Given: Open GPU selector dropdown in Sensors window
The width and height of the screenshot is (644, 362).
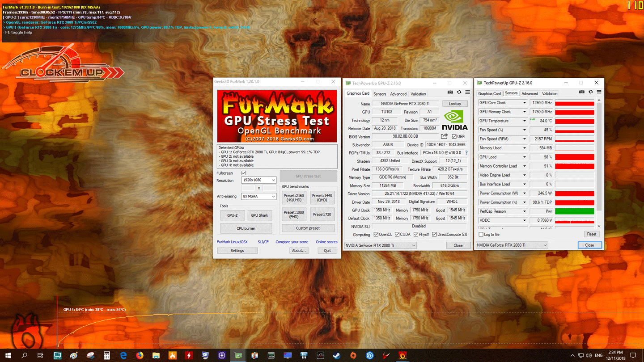Looking at the screenshot, I should [x=512, y=245].
